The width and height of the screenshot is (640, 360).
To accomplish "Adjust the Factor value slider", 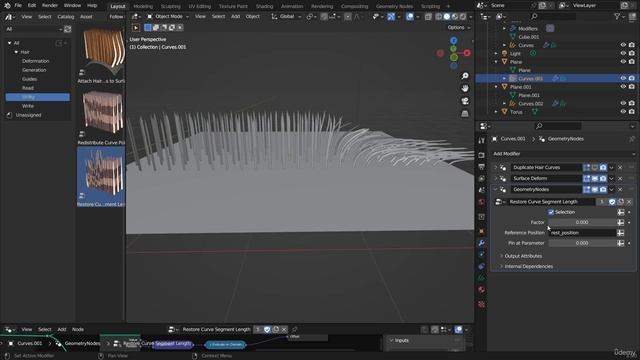I will (582, 222).
